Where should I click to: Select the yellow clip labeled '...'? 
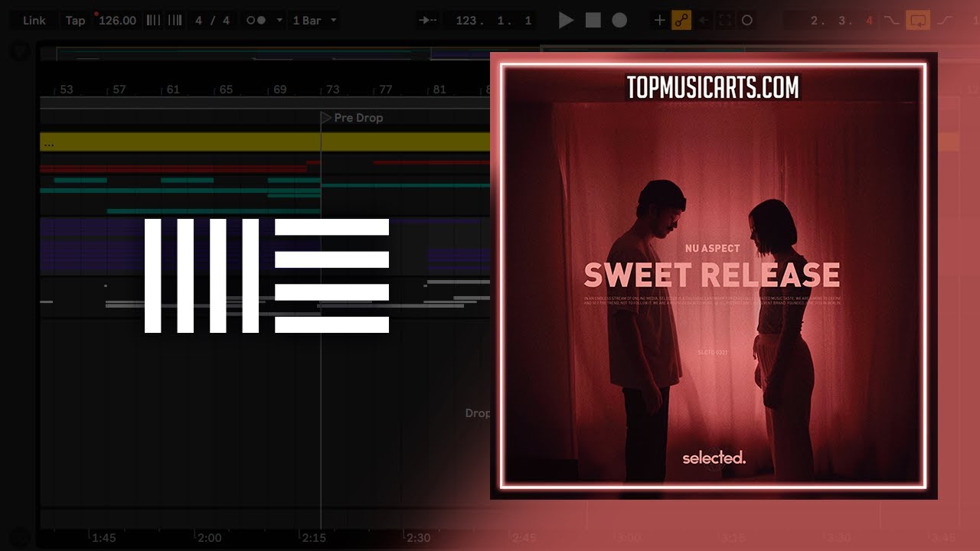click(x=265, y=142)
